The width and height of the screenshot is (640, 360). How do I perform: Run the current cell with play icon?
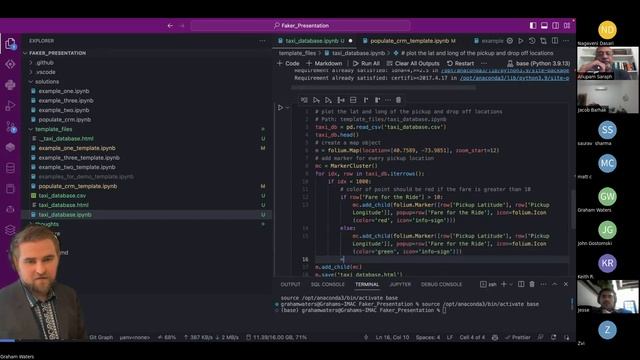(280, 108)
